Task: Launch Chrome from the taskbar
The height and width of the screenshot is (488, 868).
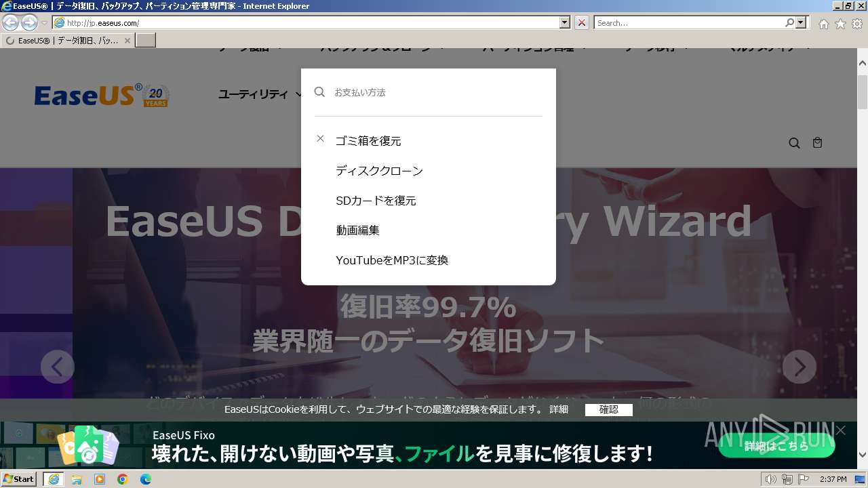Action: coord(123,479)
